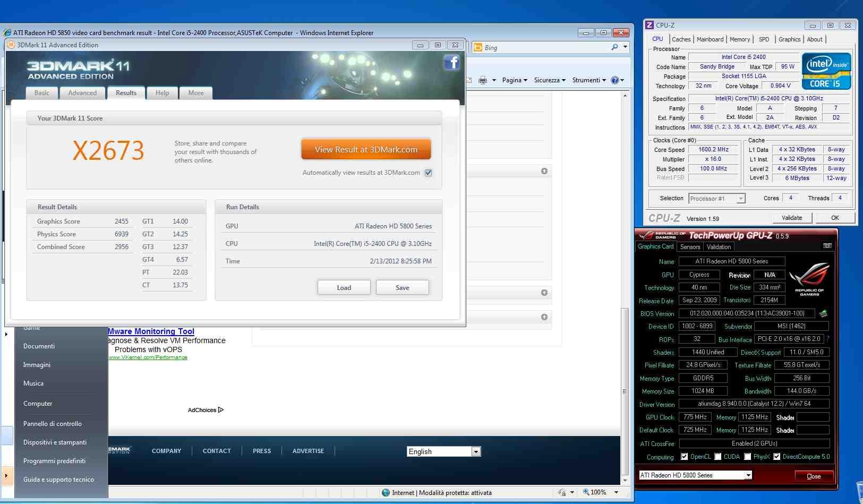Open Dispositivi e stampanti in Start menu

(55, 442)
